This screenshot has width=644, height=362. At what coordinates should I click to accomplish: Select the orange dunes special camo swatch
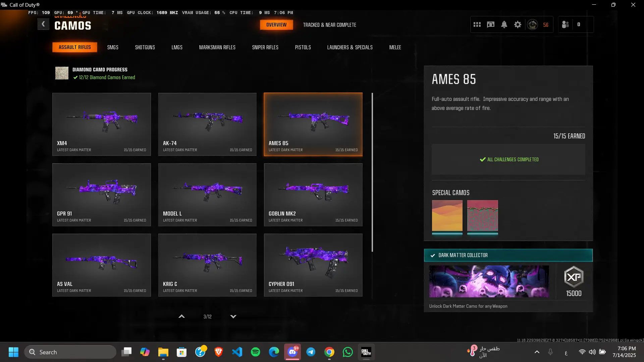tap(447, 216)
